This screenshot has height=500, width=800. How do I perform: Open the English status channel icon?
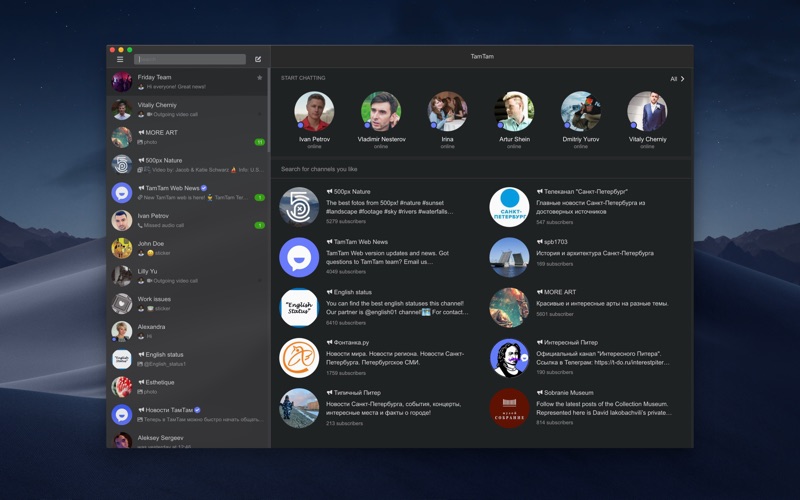299,308
